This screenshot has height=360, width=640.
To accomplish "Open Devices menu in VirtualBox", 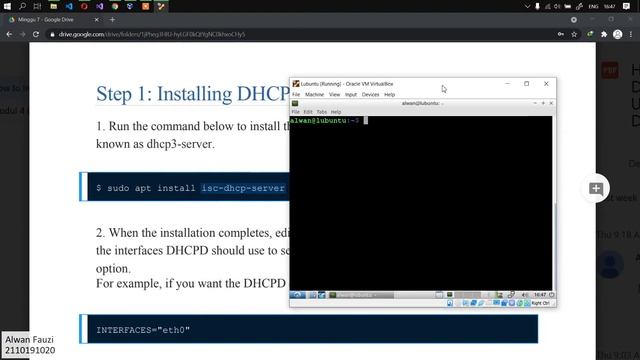I will click(x=370, y=94).
